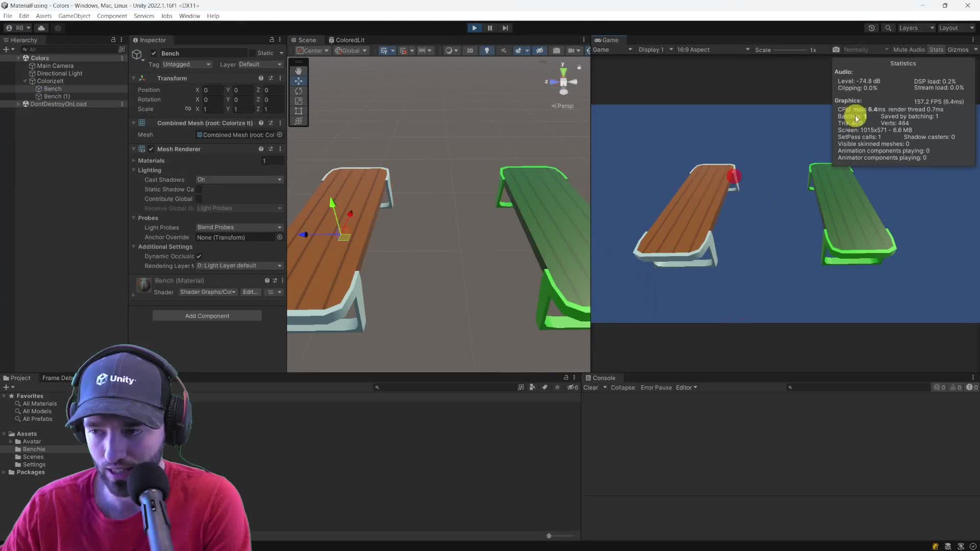The width and height of the screenshot is (980, 551).
Task: Open the Scene view camera icon
Action: [557, 50]
